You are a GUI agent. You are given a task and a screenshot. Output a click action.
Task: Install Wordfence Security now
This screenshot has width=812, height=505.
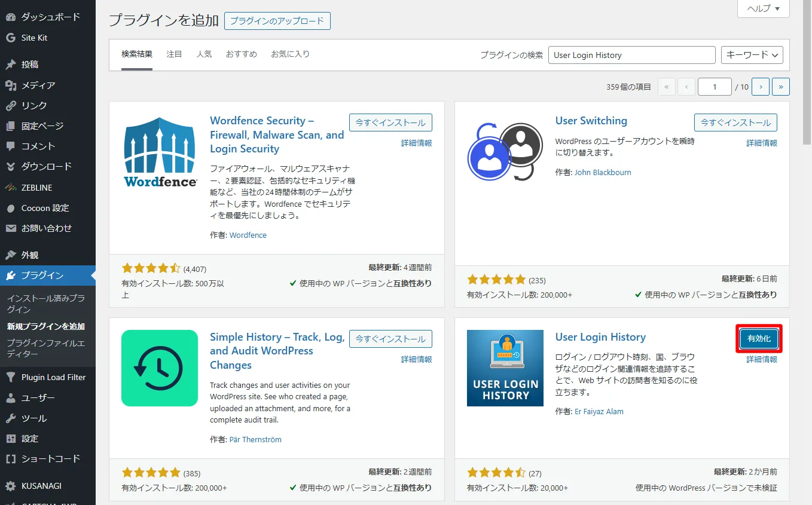coord(390,123)
